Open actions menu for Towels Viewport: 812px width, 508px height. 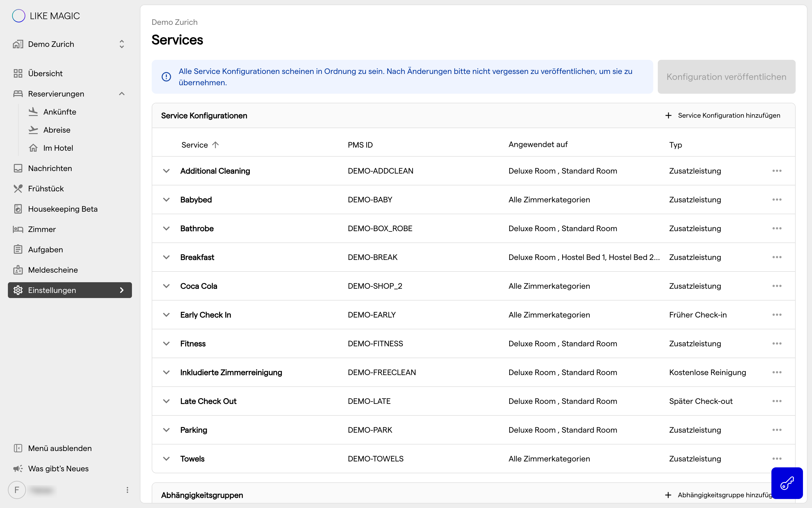point(777,459)
